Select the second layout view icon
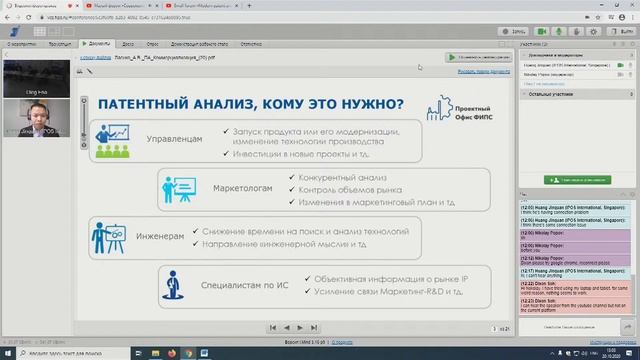640x360 pixels. 54,31
